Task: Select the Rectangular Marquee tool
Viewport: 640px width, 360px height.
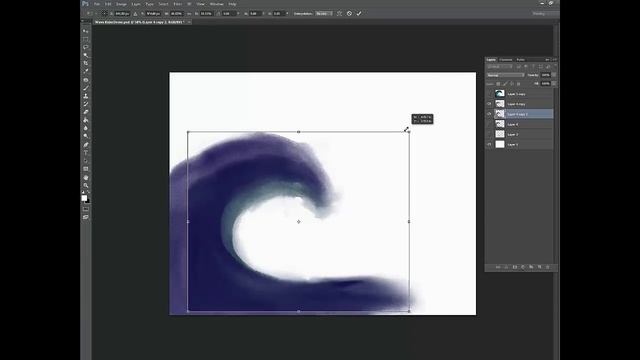Action: coord(86,39)
